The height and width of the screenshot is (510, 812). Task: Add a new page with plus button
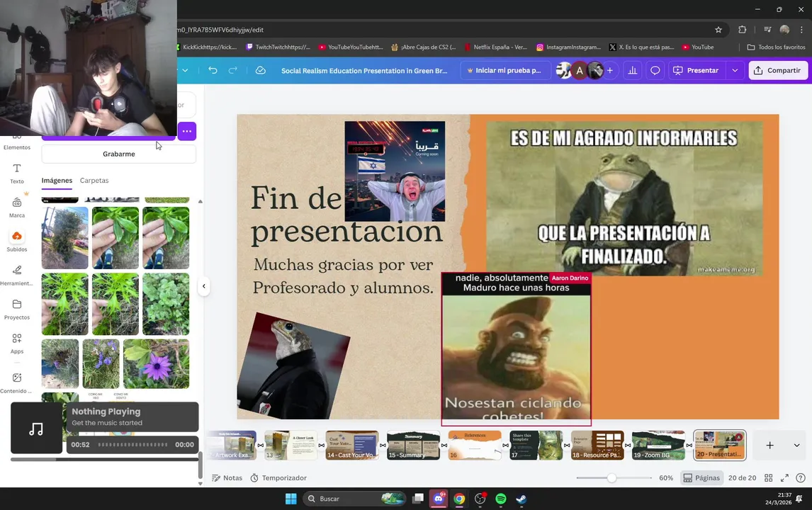[x=769, y=446]
